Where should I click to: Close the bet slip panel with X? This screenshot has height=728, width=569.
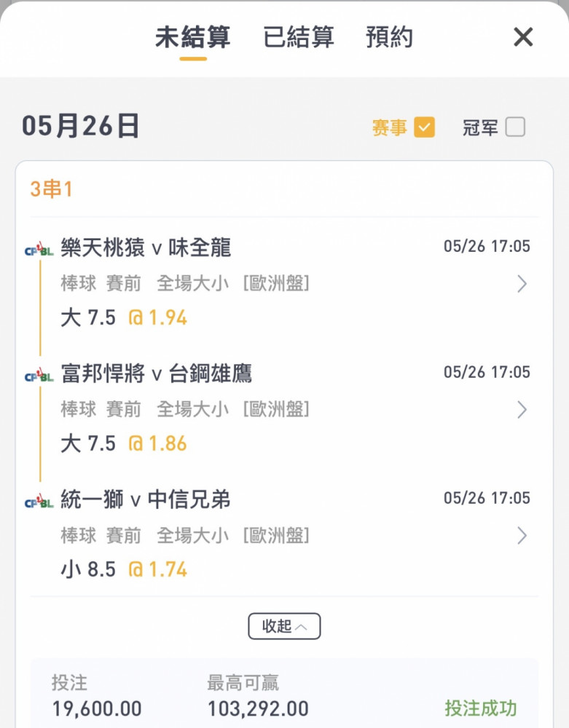pyautogui.click(x=523, y=36)
